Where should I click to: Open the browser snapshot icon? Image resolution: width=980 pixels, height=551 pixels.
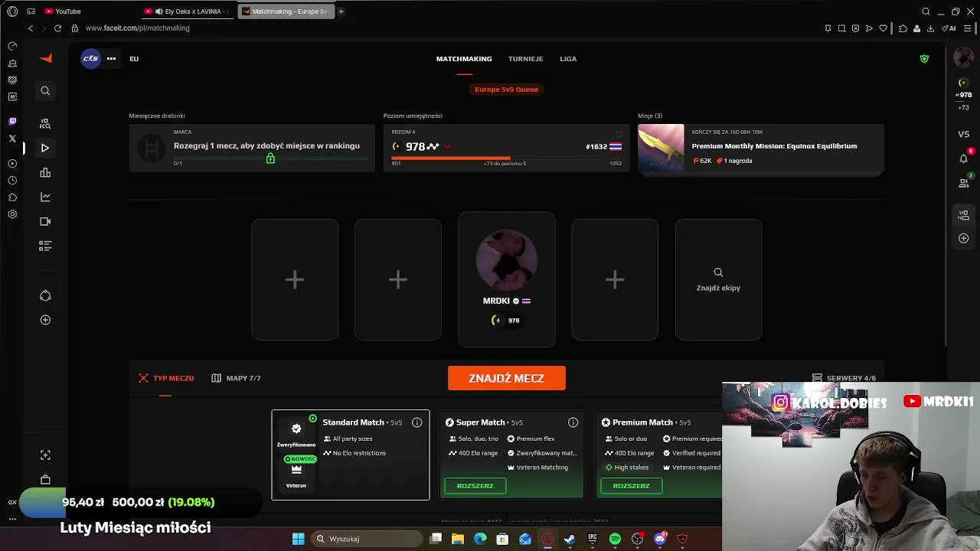click(x=841, y=28)
